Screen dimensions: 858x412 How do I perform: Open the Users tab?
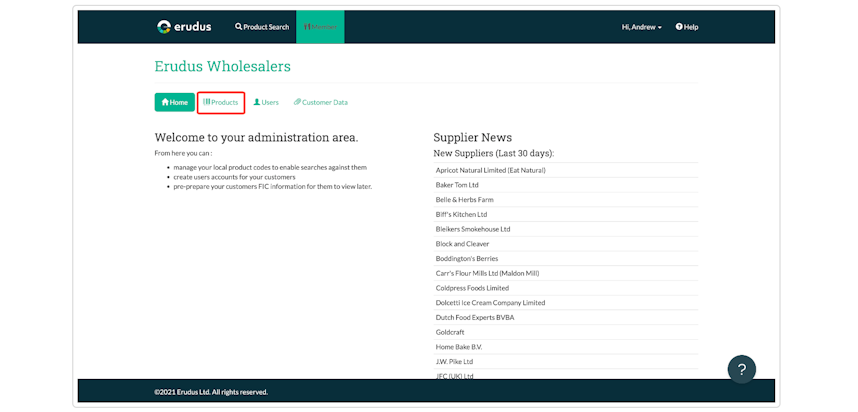[266, 102]
